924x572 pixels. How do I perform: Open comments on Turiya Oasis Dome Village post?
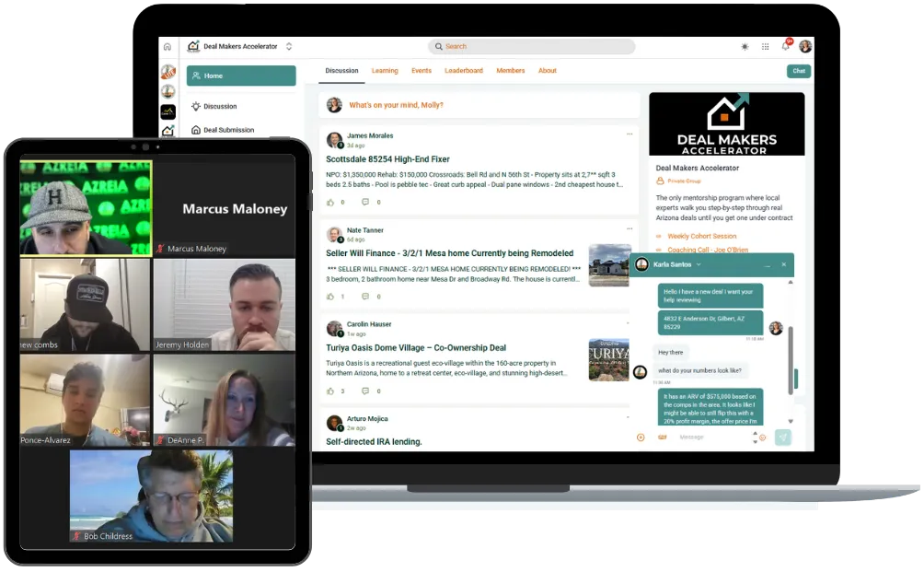tap(365, 391)
